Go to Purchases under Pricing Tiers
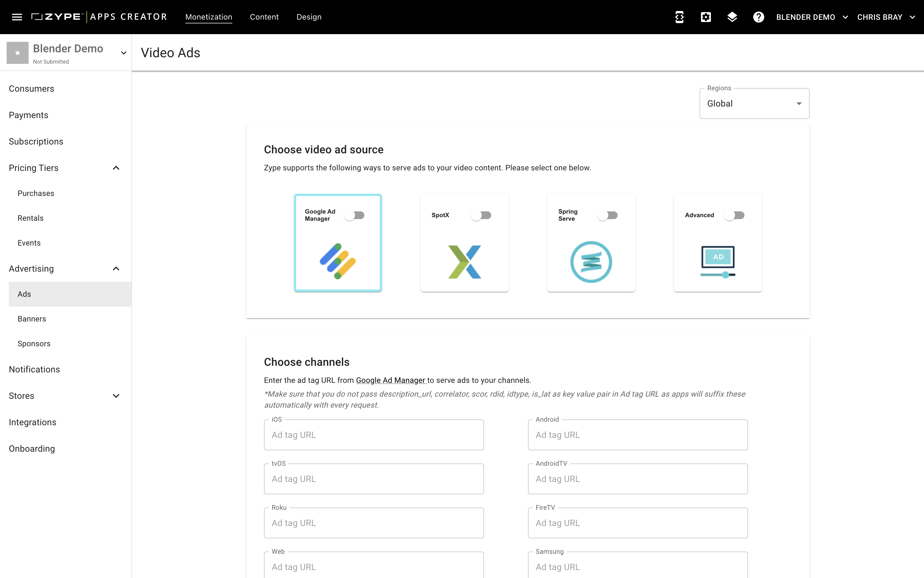Image resolution: width=924 pixels, height=578 pixels. [x=36, y=193]
